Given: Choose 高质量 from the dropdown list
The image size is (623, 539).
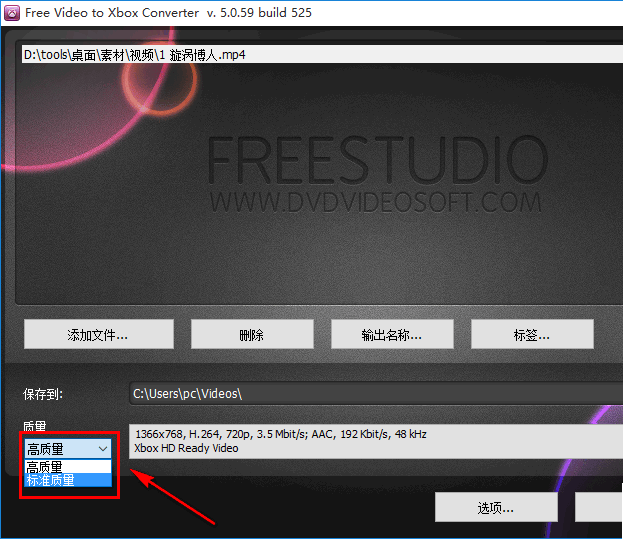Looking at the screenshot, I should click(68, 466).
